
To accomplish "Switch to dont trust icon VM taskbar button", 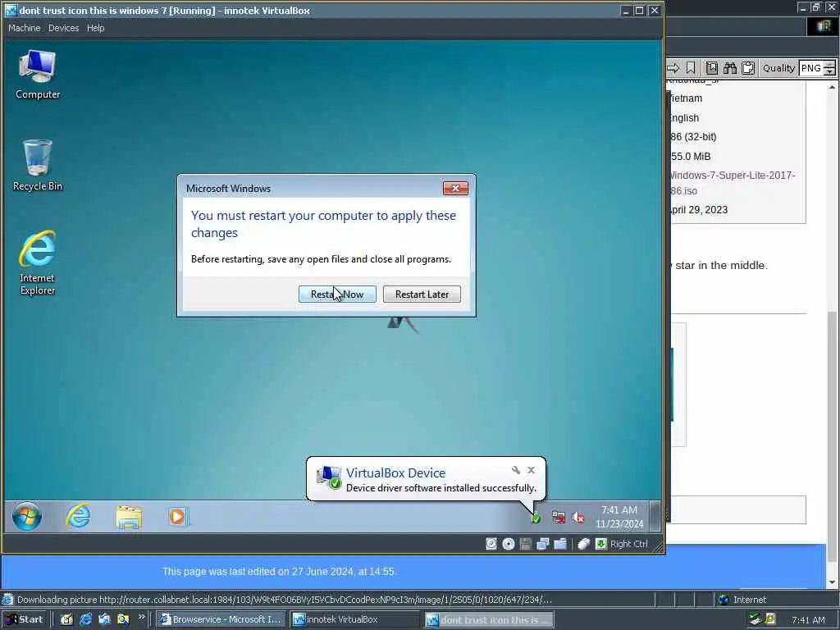I will [x=489, y=620].
